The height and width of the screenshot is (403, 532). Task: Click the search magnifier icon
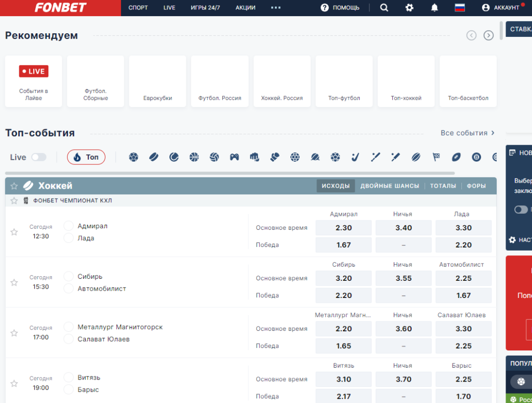click(384, 7)
